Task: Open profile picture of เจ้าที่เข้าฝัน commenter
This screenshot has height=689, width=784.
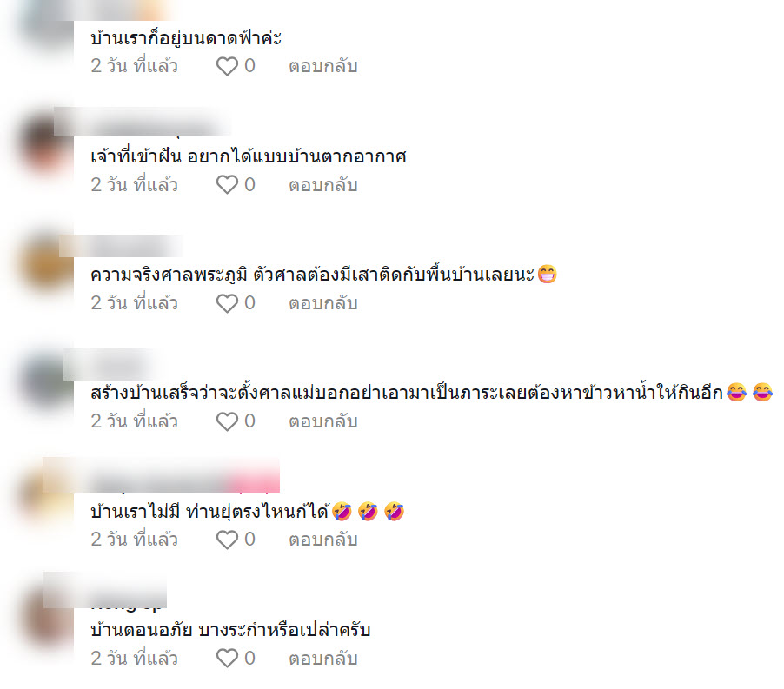Action: click(x=46, y=144)
